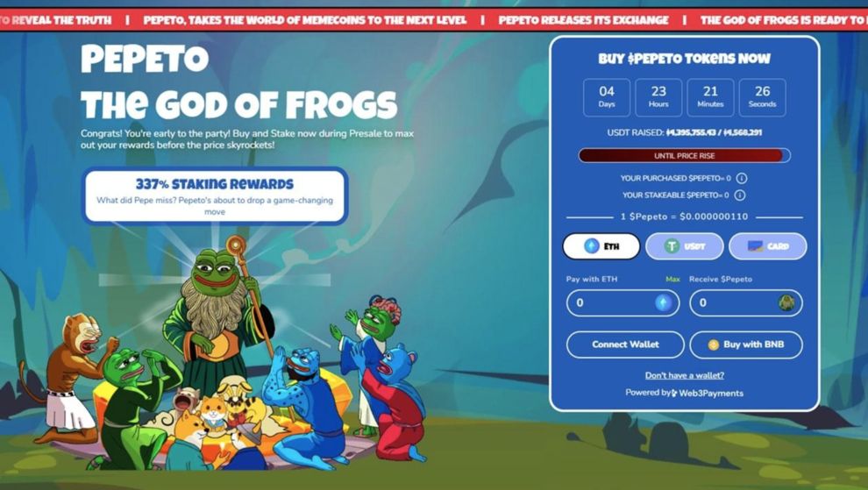Click Buy with BNB button
868x490 pixels.
[746, 344]
